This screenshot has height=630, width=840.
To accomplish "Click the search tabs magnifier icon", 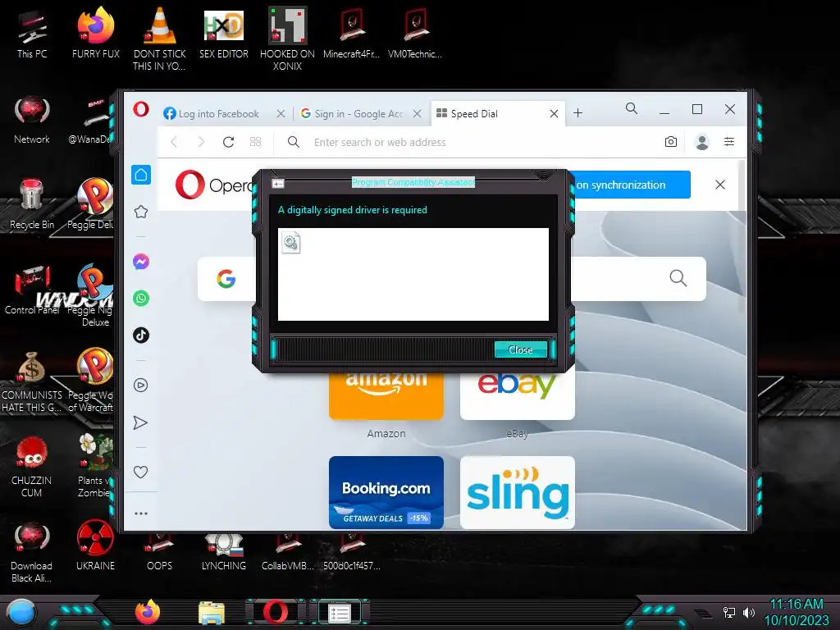I will click(632, 109).
